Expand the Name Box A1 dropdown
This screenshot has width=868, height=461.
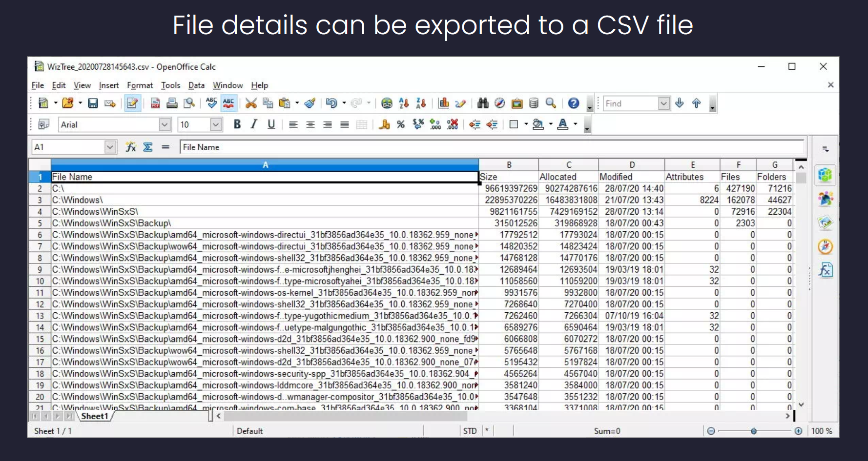coord(110,147)
